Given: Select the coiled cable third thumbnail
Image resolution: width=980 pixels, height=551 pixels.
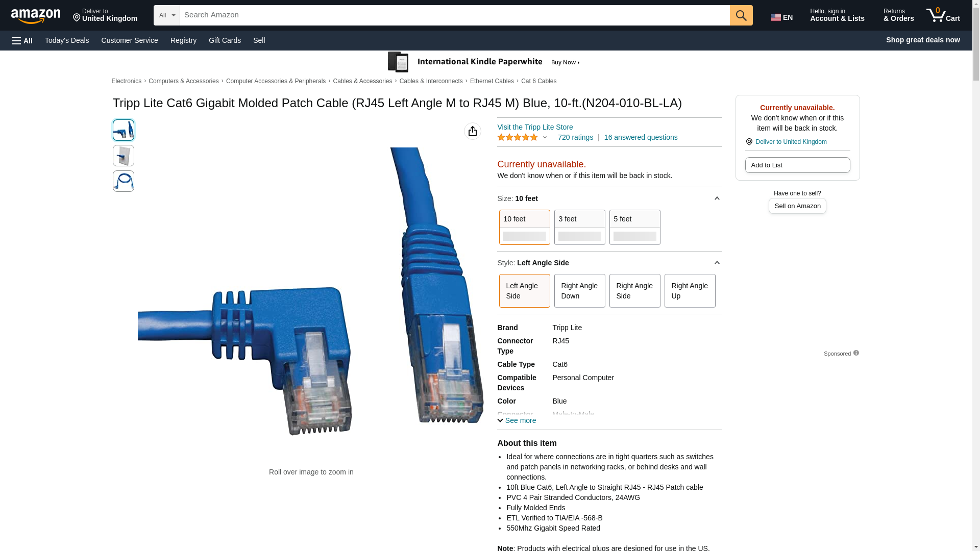Looking at the screenshot, I should [124, 181].
